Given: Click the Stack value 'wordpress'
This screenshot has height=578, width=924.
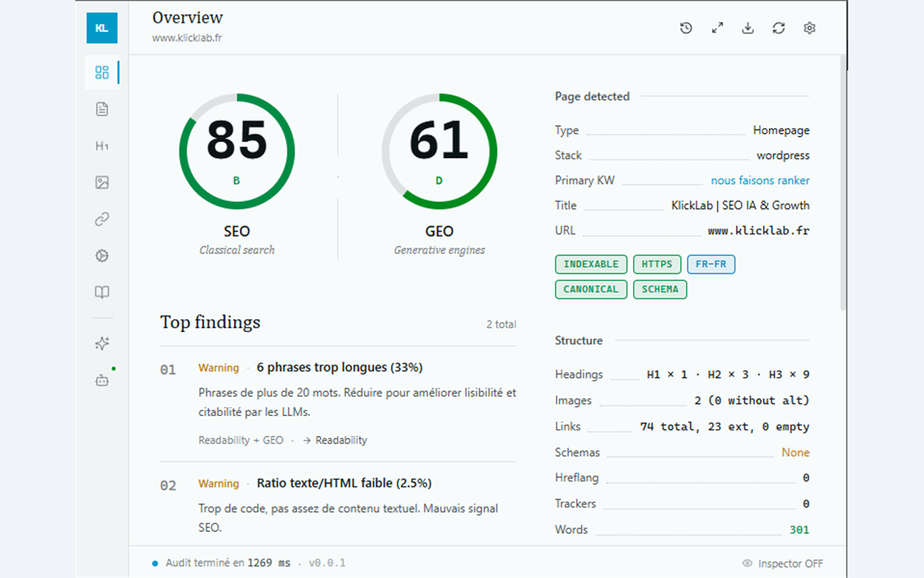Looking at the screenshot, I should [x=783, y=155].
